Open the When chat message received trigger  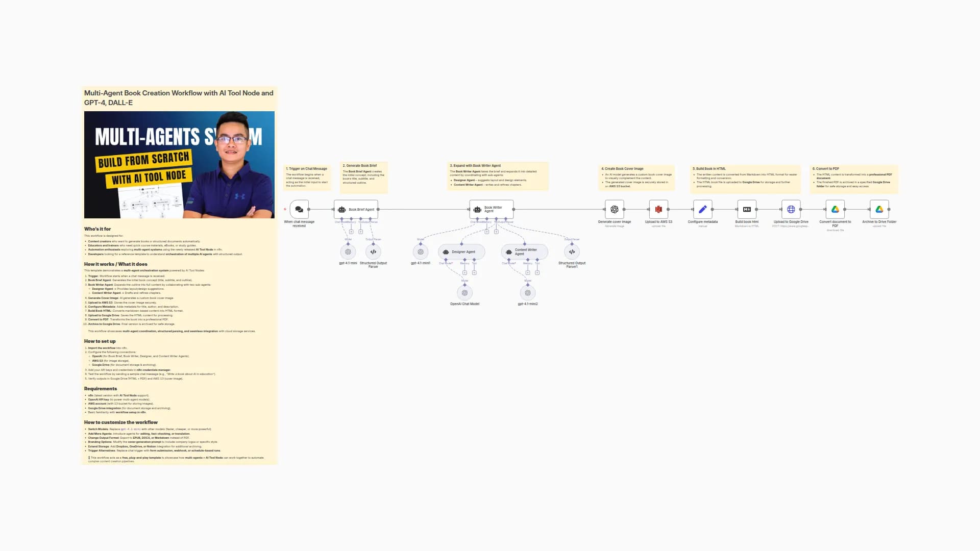click(300, 209)
